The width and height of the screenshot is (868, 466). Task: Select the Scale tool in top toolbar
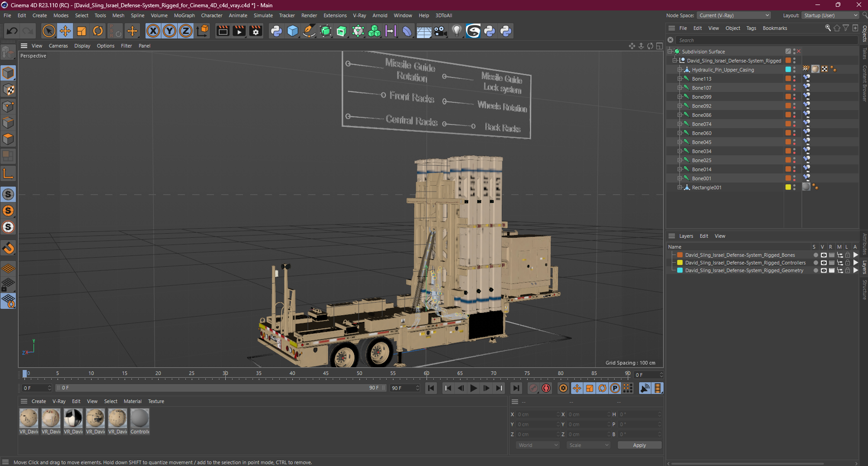point(82,31)
